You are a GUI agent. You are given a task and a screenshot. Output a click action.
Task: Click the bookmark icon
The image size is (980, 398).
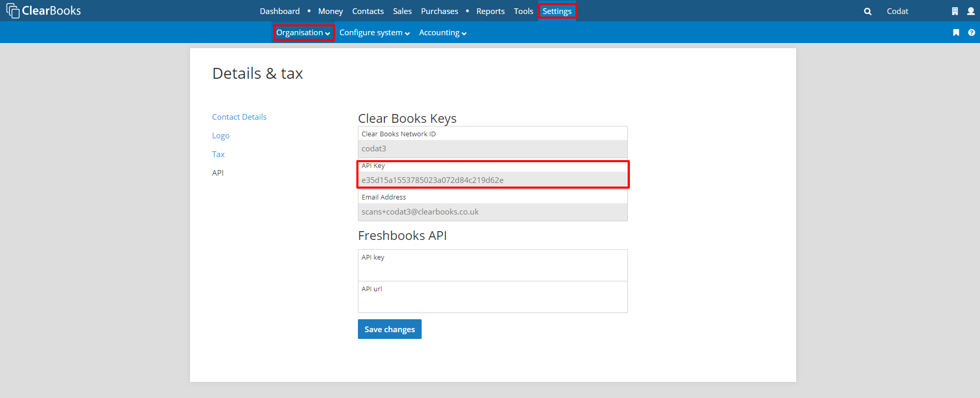[x=956, y=33]
